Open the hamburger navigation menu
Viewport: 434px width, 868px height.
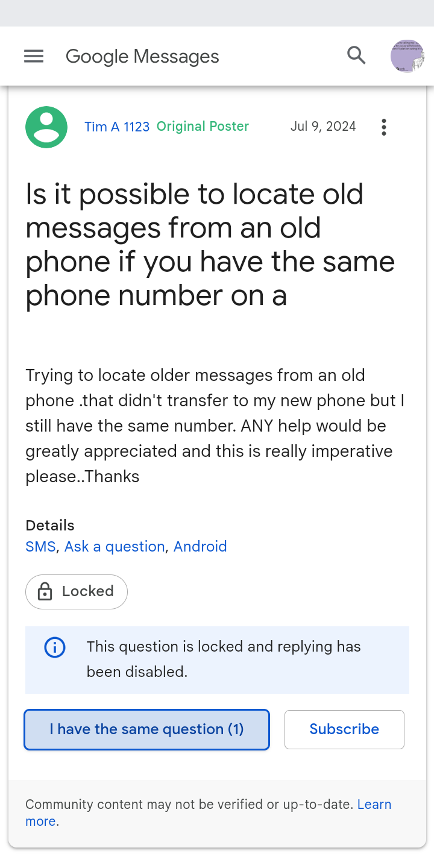(34, 56)
